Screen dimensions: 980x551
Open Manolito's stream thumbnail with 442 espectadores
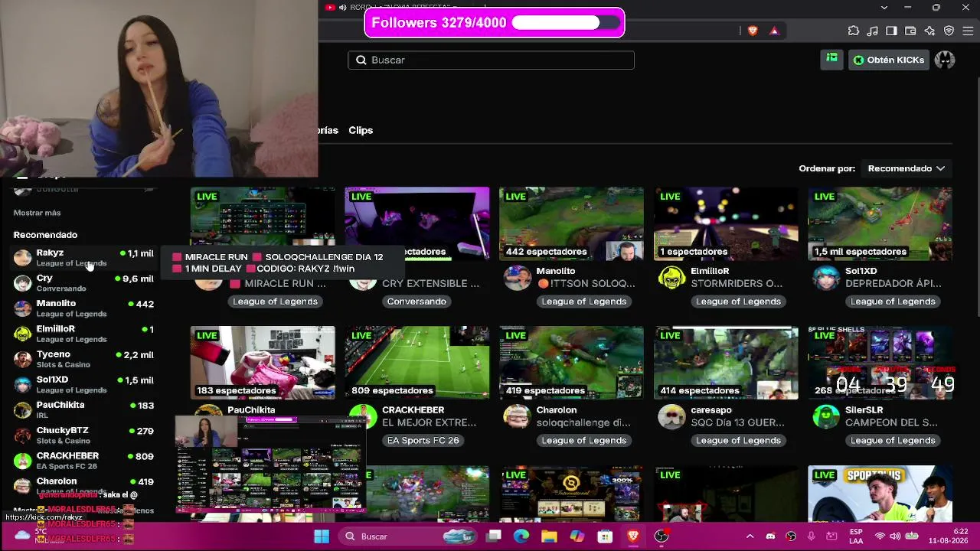coord(571,223)
